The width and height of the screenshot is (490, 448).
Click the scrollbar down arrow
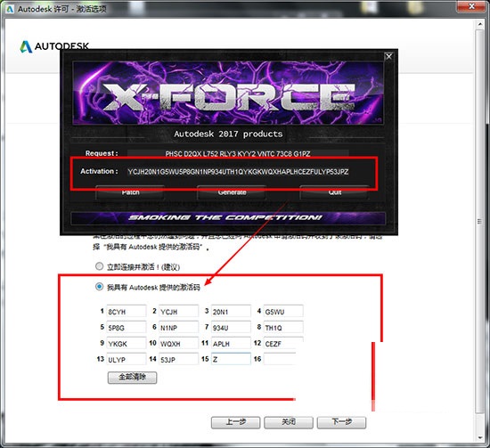coord(480,438)
